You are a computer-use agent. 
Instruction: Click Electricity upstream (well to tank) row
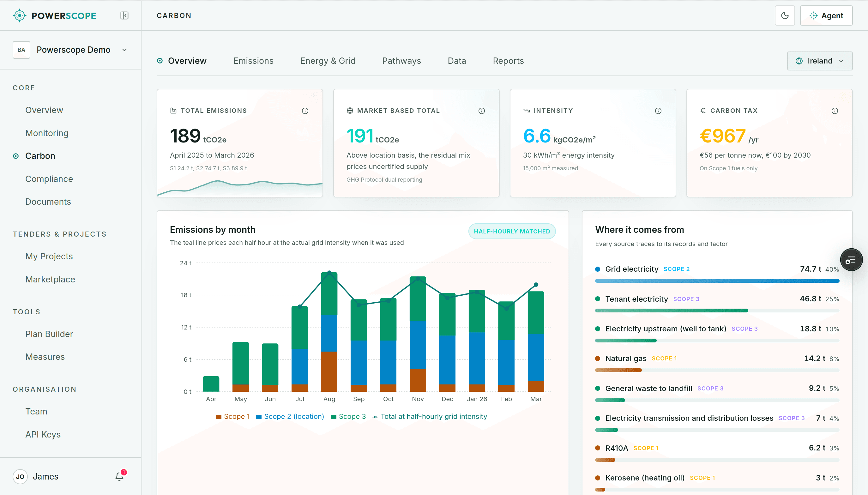(717, 334)
